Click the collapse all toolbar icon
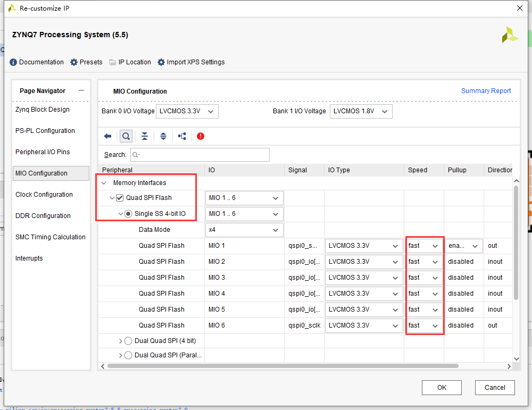 pyautogui.click(x=145, y=136)
